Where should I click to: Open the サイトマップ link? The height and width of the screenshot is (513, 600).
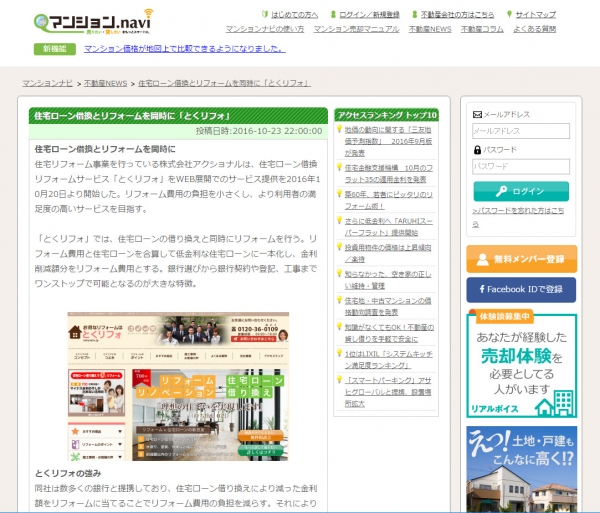pyautogui.click(x=535, y=15)
